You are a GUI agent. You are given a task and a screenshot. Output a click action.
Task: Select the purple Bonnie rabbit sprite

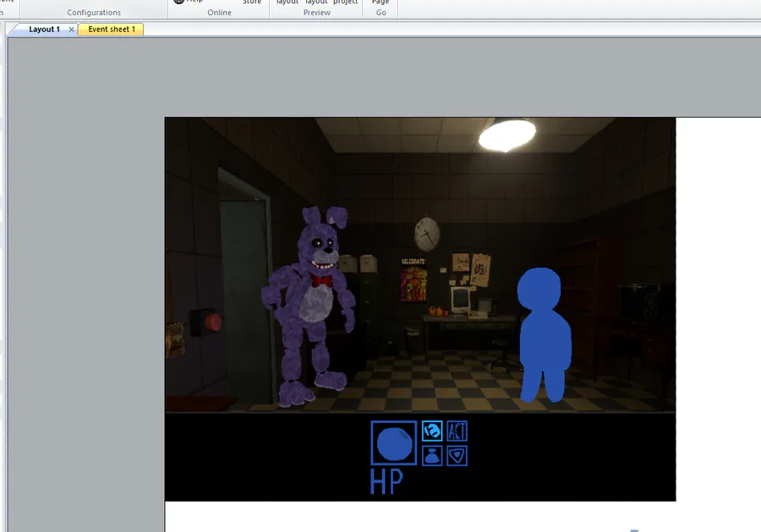[x=309, y=307]
